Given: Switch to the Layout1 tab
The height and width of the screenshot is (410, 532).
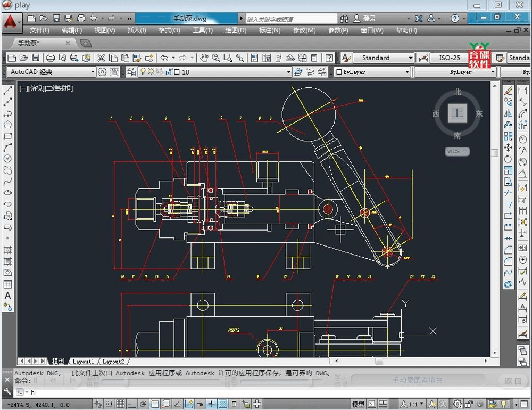Looking at the screenshot, I should [84, 361].
